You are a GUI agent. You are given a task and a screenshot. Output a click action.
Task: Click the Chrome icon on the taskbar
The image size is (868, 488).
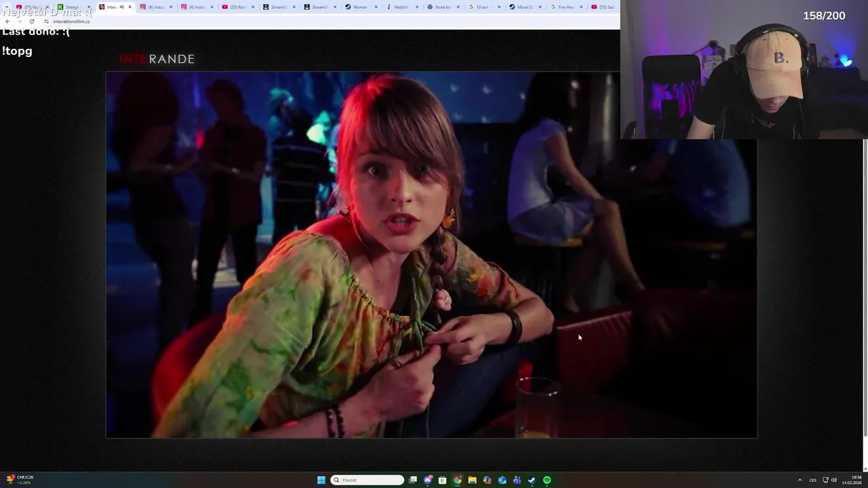point(457,480)
